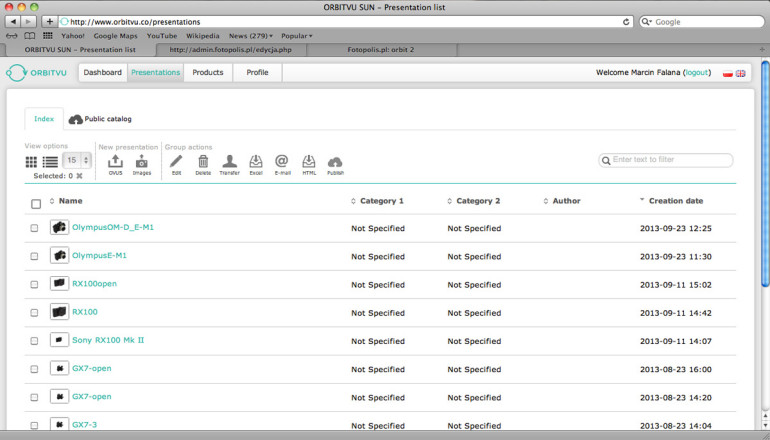Export selection with the Excel icon
770x440 pixels.
pos(256,165)
